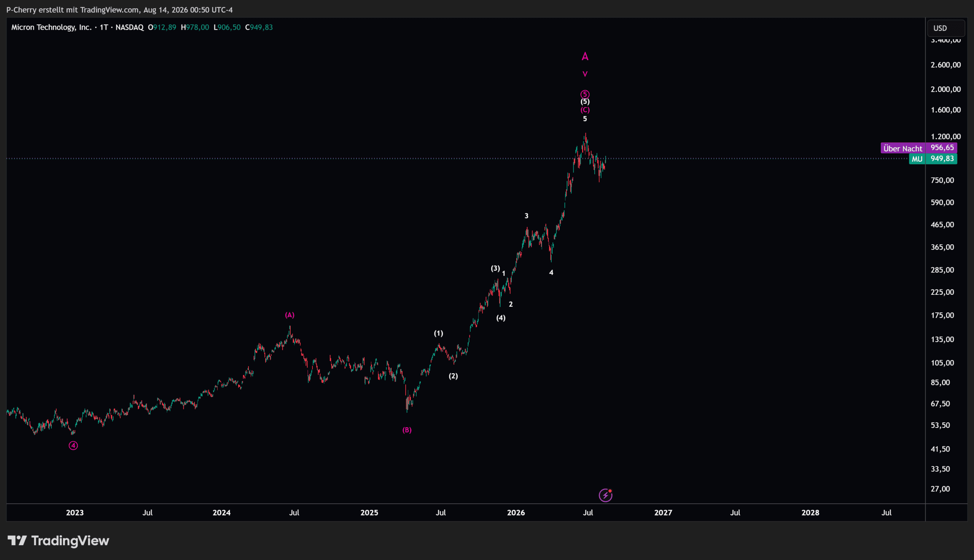Click the 750,00 price axis label
Image resolution: width=974 pixels, height=560 pixels.
tap(942, 180)
